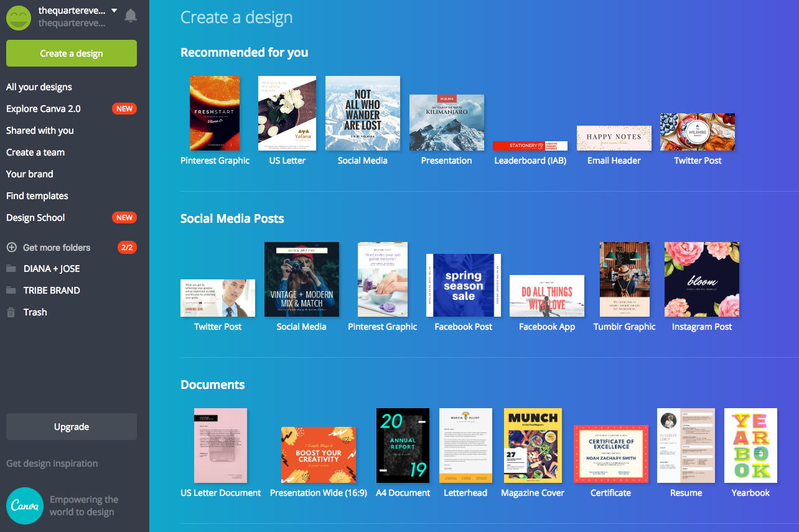
Task: Click the Canva logo circle
Action: tap(25, 506)
